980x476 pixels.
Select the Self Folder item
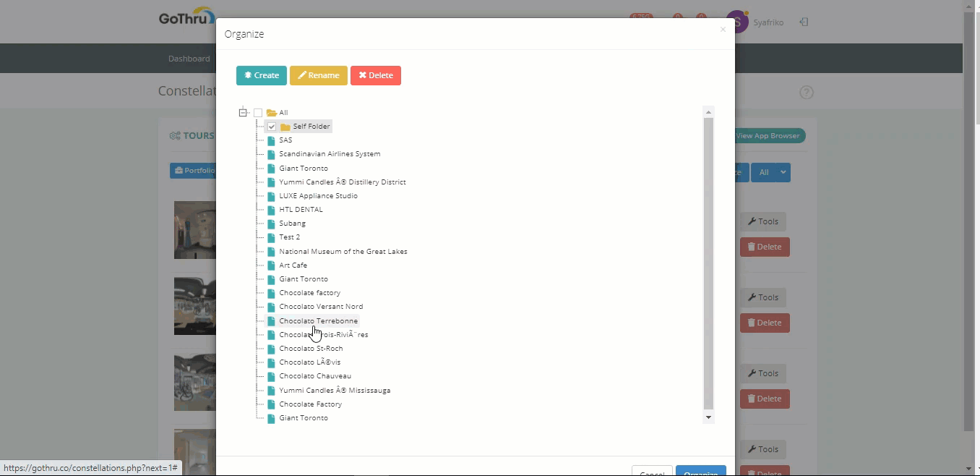[x=311, y=127]
